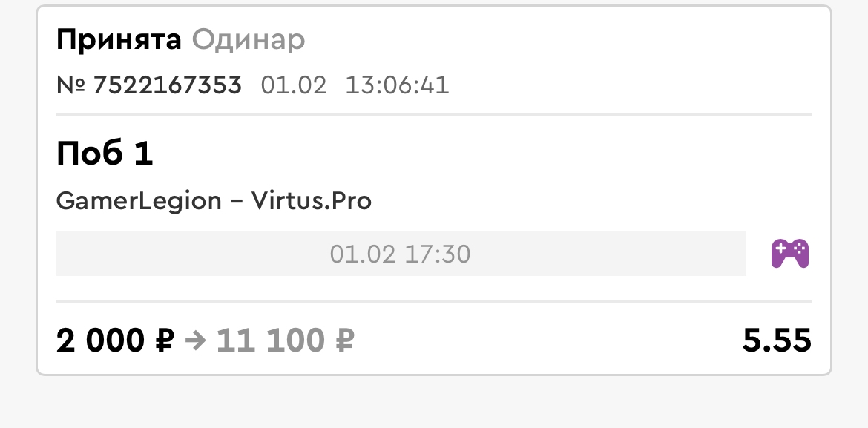Click the ruble sign after 11 100
Screen dimensions: 868x428
344,340
